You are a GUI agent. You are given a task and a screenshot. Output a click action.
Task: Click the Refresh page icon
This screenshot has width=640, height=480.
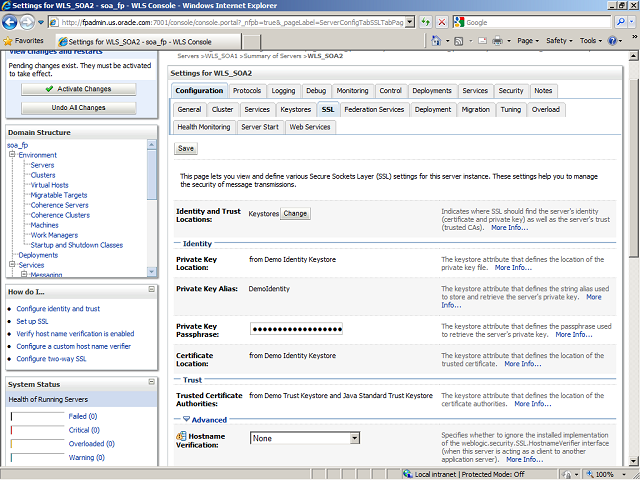click(427, 21)
